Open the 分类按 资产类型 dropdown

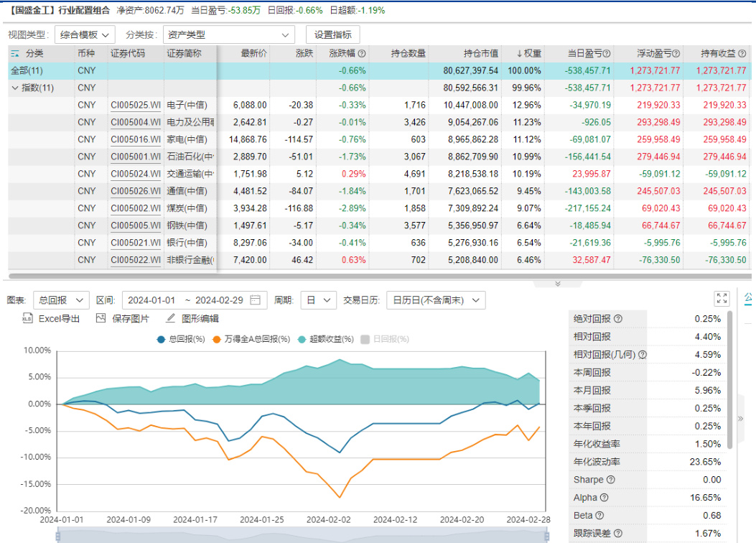pyautogui.click(x=230, y=34)
